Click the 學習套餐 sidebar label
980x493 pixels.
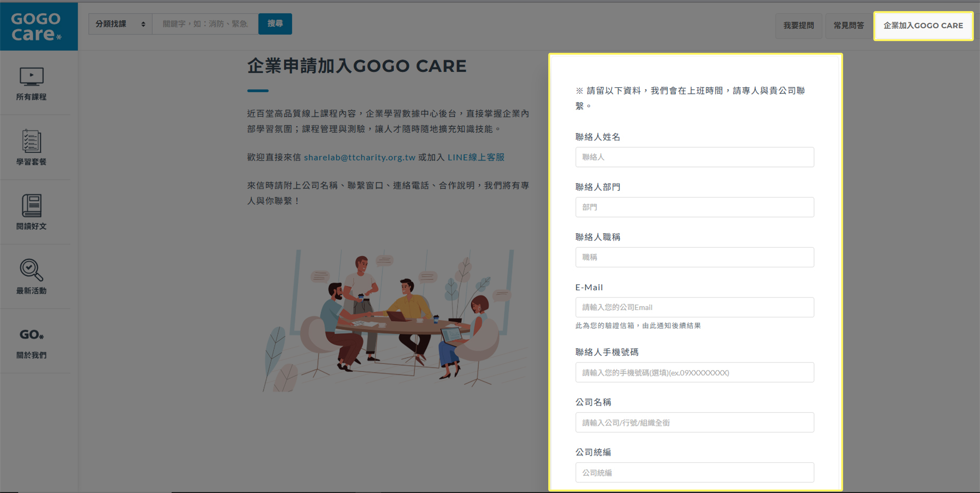(32, 162)
